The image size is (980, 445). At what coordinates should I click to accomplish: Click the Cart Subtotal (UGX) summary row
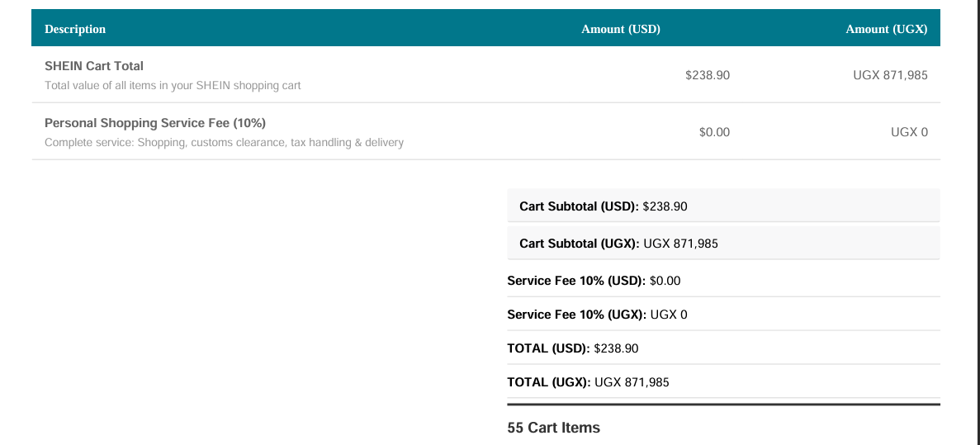pos(724,243)
